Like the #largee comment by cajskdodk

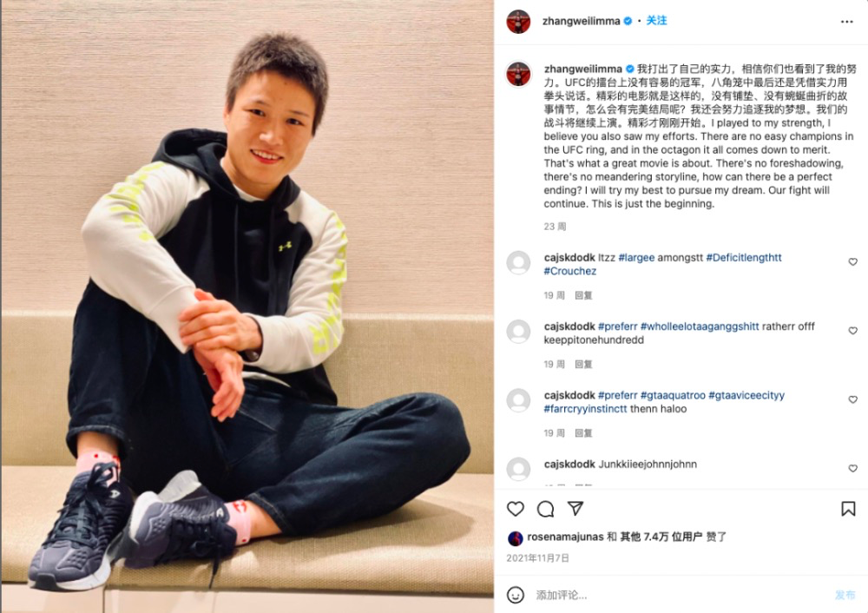[852, 262]
